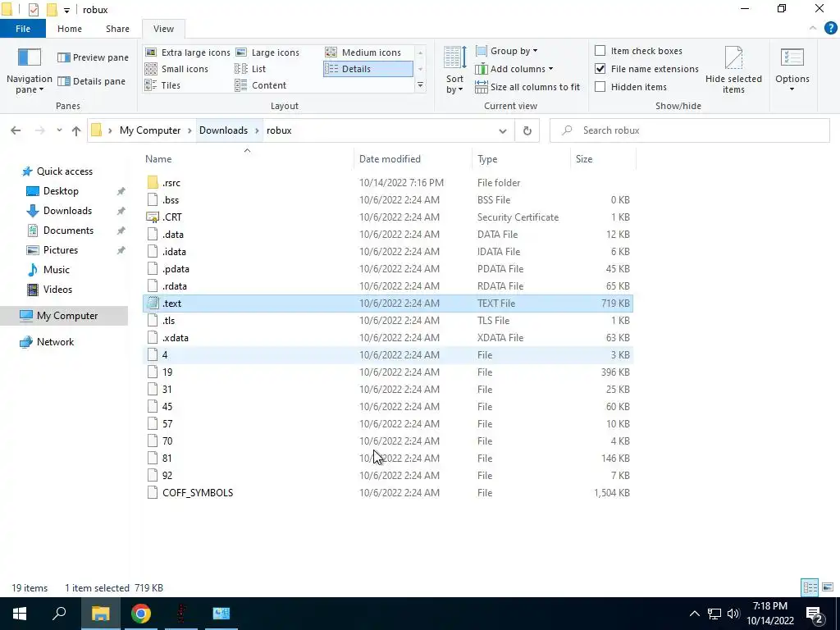840x630 pixels.
Task: Switch layout to List view
Action: click(x=250, y=69)
